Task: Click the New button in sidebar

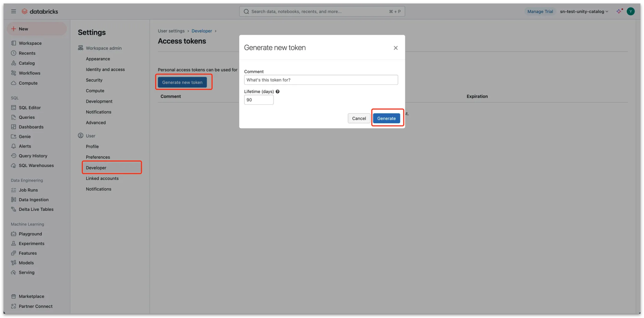Action: point(36,29)
